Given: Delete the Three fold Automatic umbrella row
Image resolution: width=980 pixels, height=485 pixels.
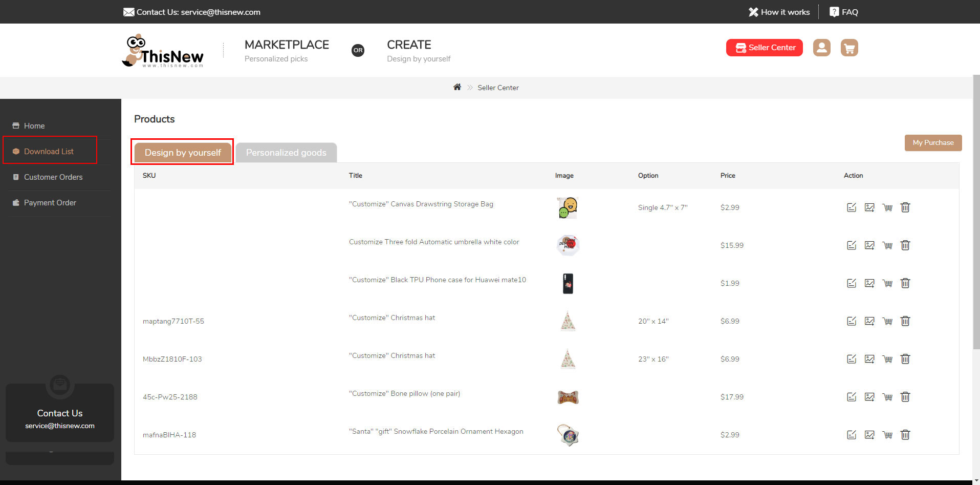Looking at the screenshot, I should (x=905, y=245).
